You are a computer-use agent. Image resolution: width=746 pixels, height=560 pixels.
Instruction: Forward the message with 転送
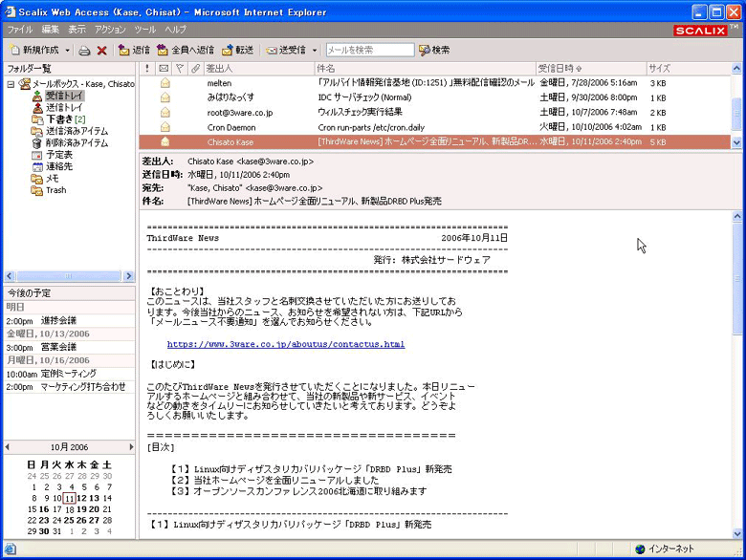237,50
